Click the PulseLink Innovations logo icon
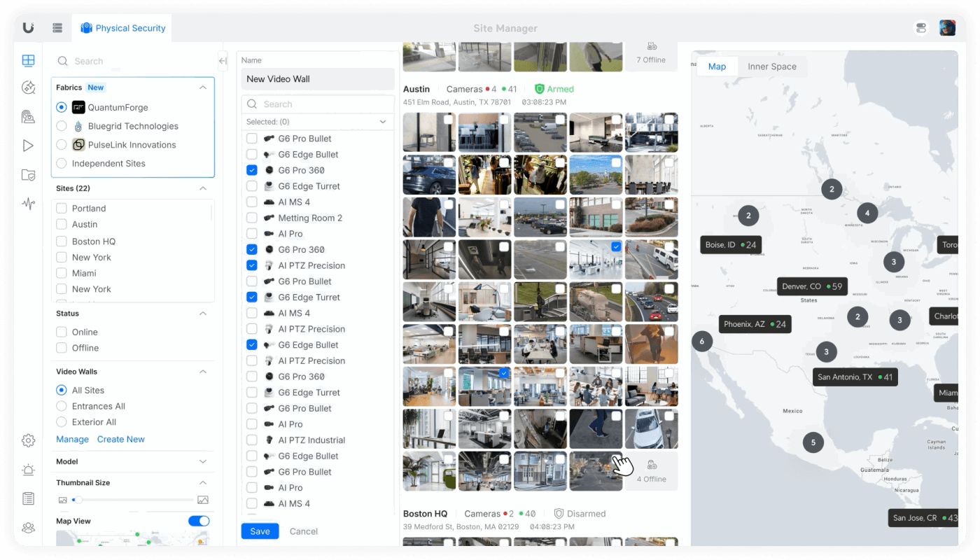980x560 pixels. coord(78,145)
